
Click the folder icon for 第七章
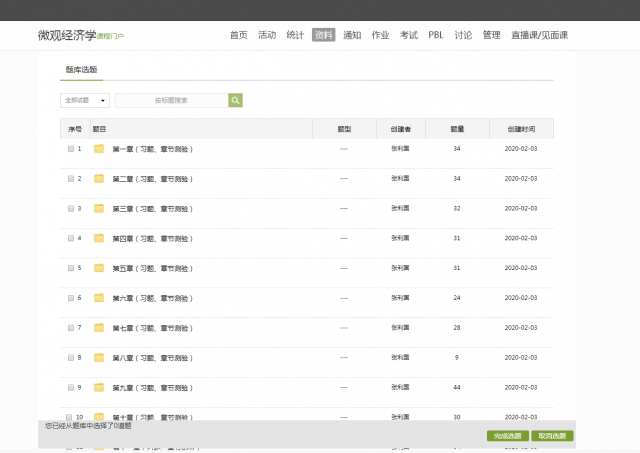tap(99, 328)
